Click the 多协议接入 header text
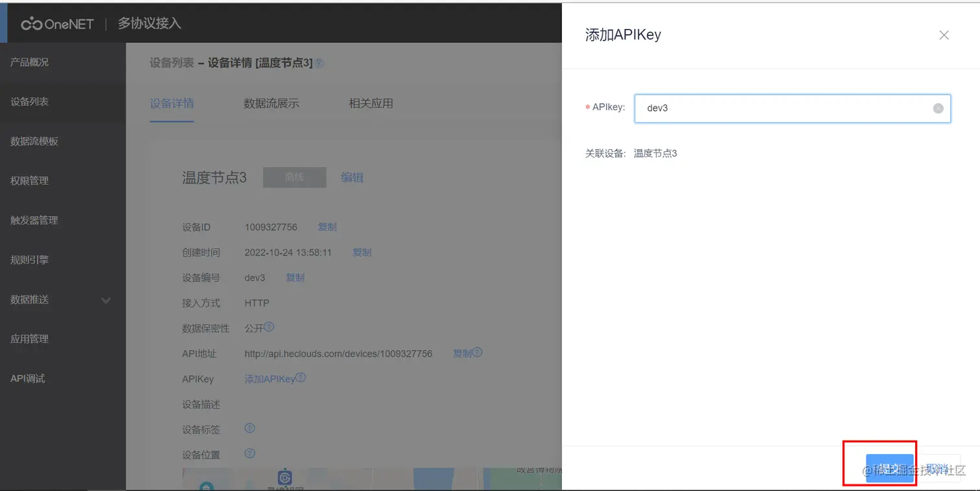Screen dimensions: 980x491 pos(149,24)
